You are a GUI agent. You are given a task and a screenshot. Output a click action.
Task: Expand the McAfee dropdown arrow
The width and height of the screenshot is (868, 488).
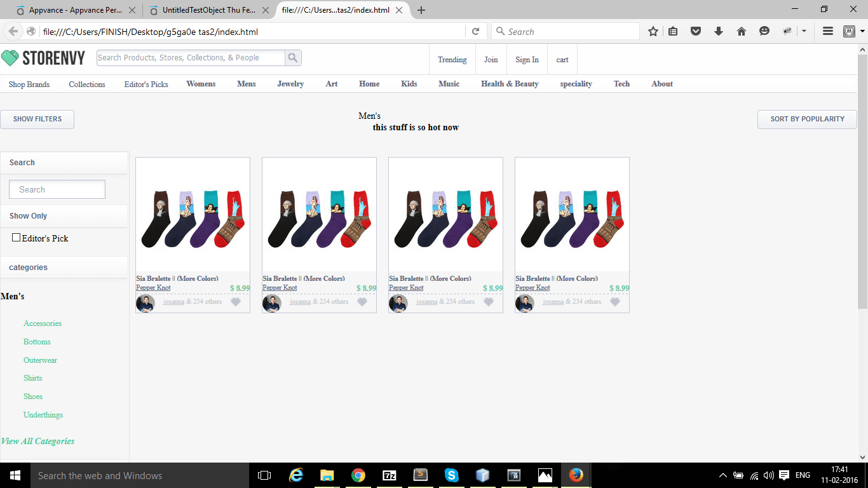862,31
